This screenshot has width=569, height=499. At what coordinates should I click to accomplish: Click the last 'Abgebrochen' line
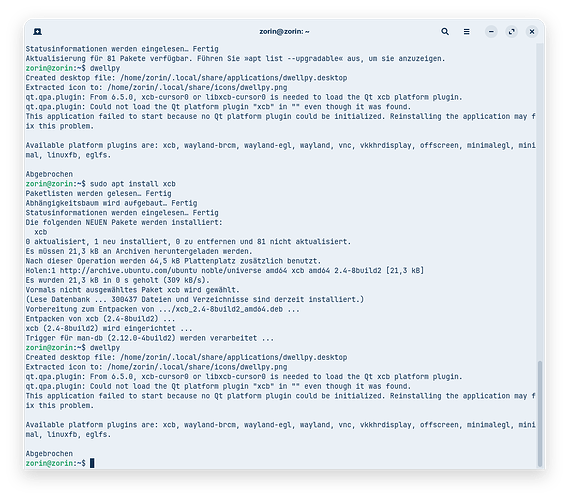(49, 454)
